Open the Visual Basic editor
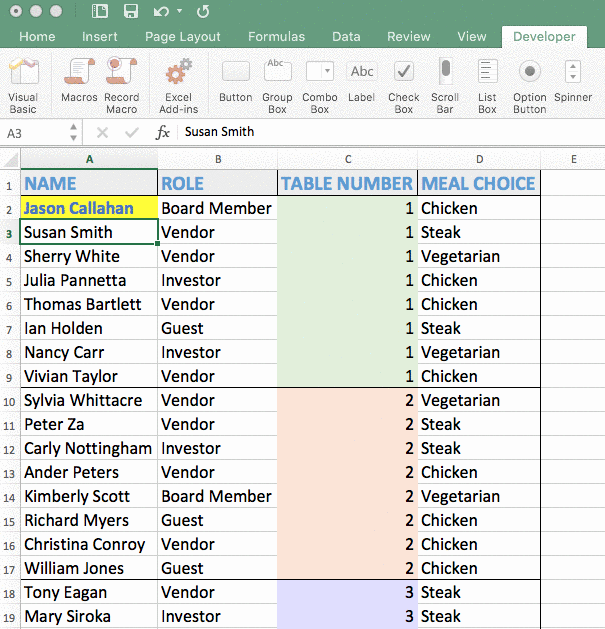The width and height of the screenshot is (605, 629). click(22, 83)
